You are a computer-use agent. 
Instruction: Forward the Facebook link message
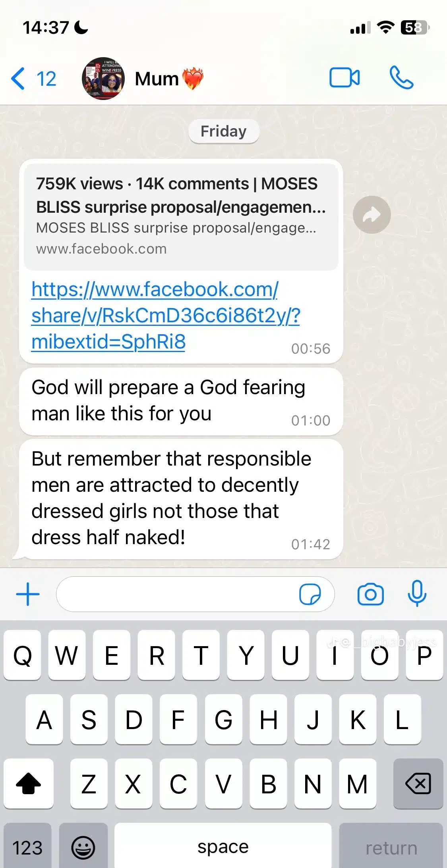pyautogui.click(x=372, y=214)
